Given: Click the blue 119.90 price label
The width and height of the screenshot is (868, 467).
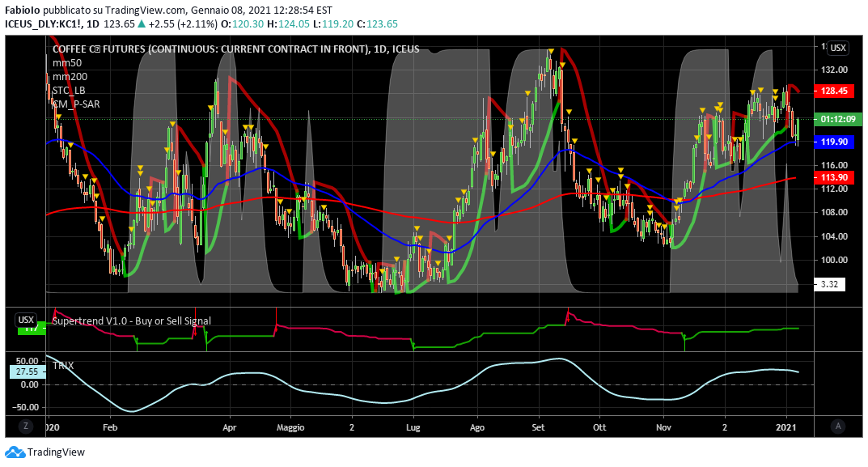Looking at the screenshot, I should (x=833, y=142).
